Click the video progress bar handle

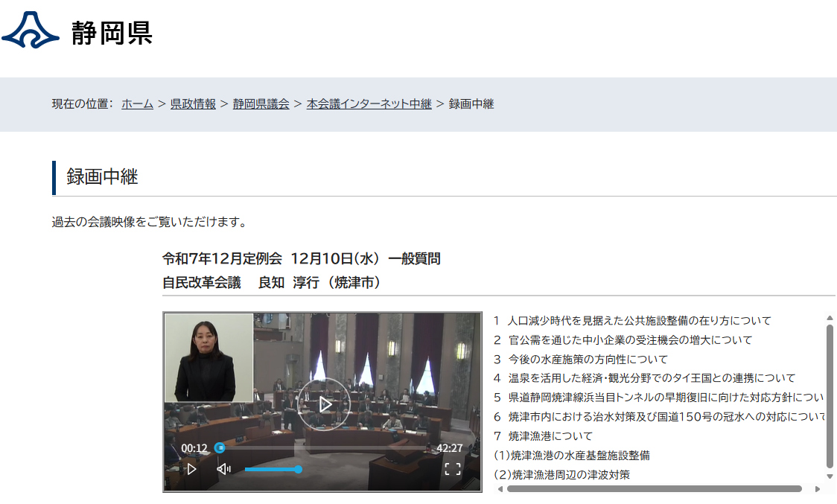[x=220, y=448]
